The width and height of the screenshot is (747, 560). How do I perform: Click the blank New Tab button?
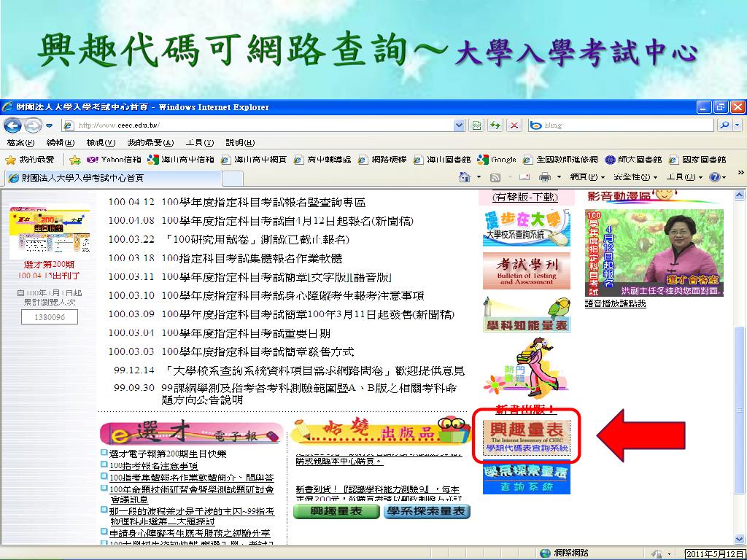click(233, 178)
